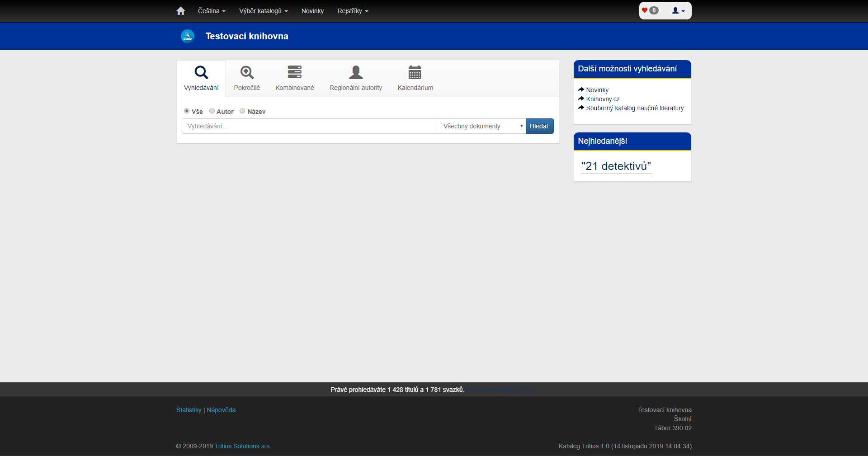Open the Všechny dokumenty combo box

coord(481,126)
